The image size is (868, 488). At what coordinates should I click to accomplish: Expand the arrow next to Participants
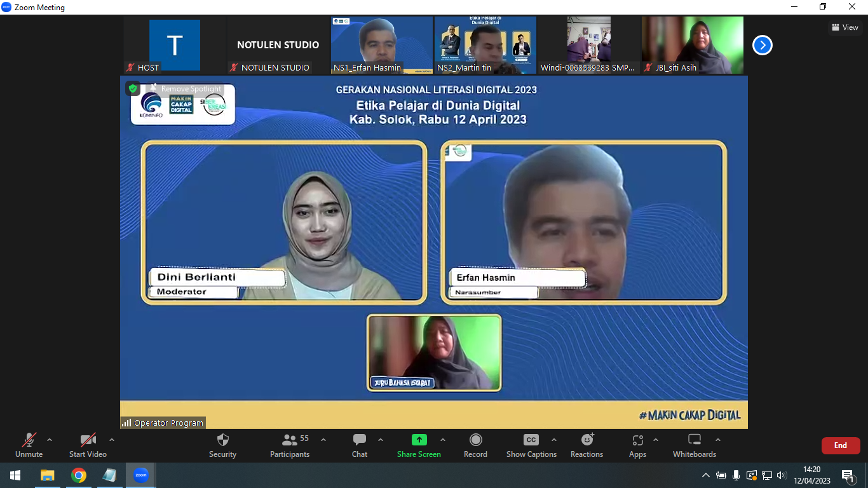pos(323,440)
